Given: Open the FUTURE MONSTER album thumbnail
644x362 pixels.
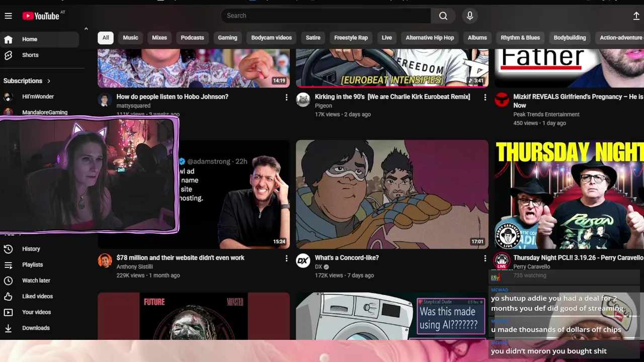Looking at the screenshot, I should coord(194,316).
